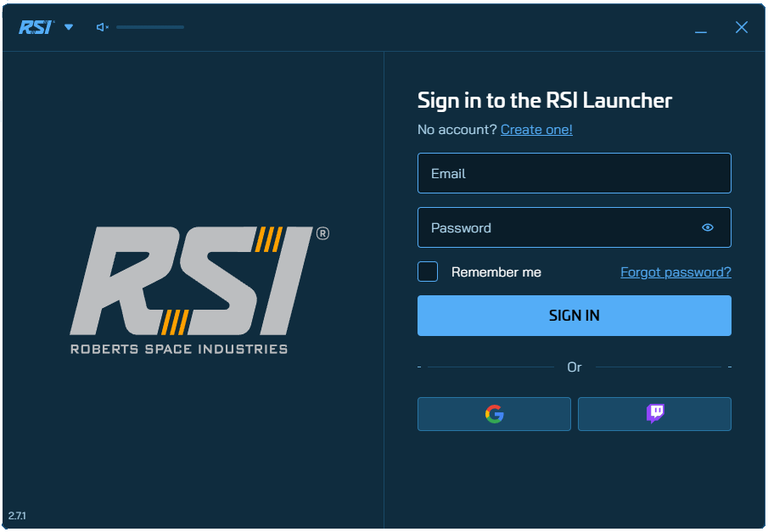Viewport: 768px width, 532px height.
Task: Click the large RSI logo graphic
Action: [191, 280]
